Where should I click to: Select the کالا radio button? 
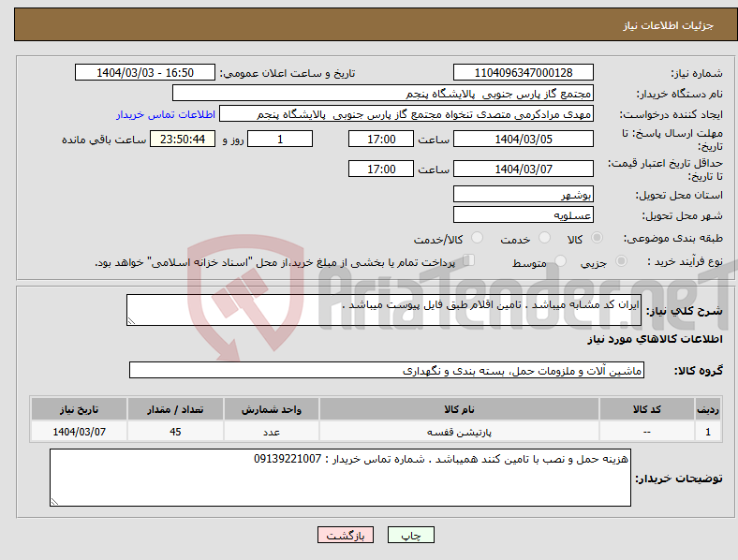click(x=597, y=238)
